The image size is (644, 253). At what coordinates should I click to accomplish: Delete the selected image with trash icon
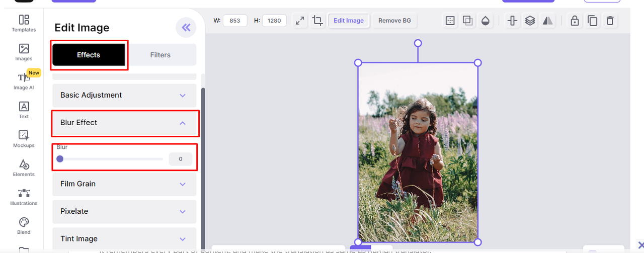(x=610, y=21)
